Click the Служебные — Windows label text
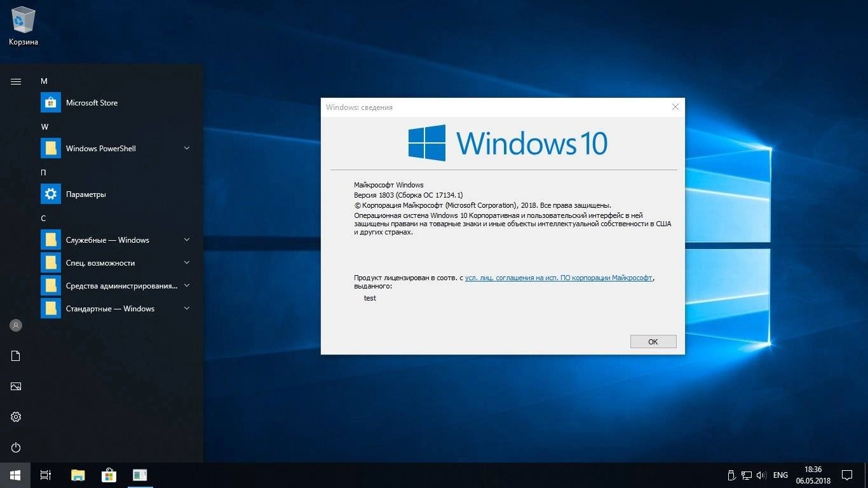868x488 pixels. pos(107,240)
